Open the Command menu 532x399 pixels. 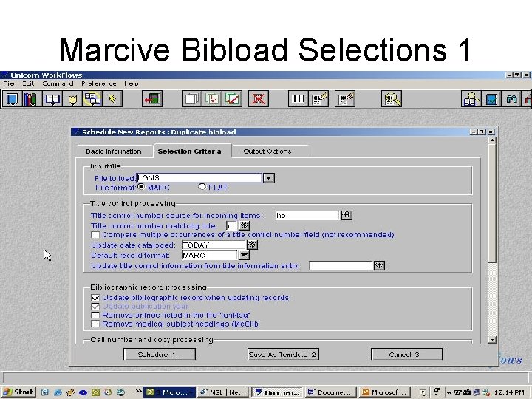[58, 83]
